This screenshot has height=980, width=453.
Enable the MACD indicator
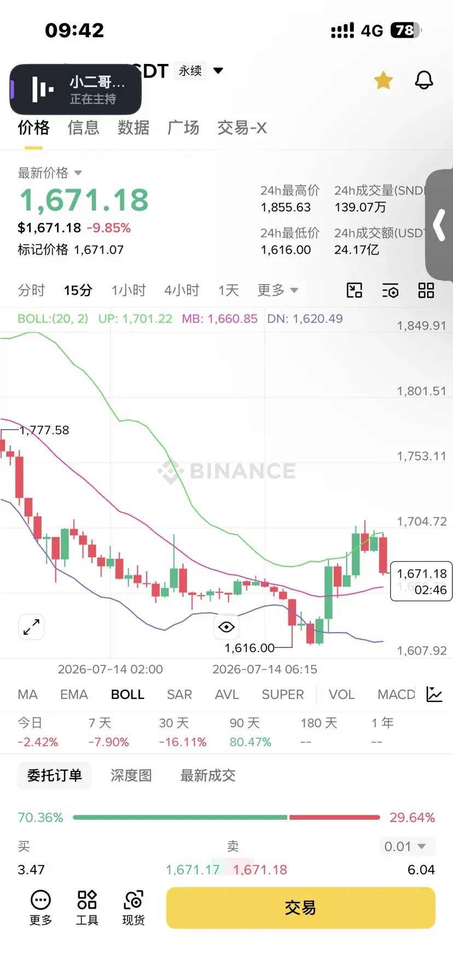[x=396, y=695]
